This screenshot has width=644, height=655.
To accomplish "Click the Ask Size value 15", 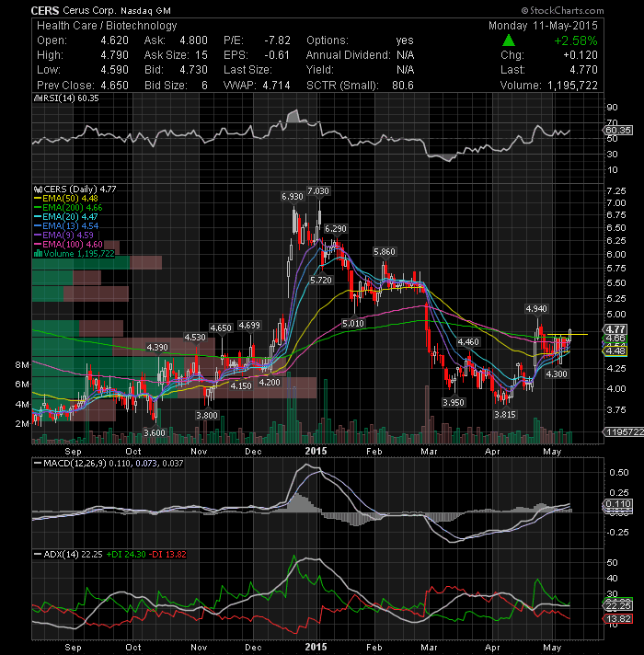I will [x=201, y=54].
